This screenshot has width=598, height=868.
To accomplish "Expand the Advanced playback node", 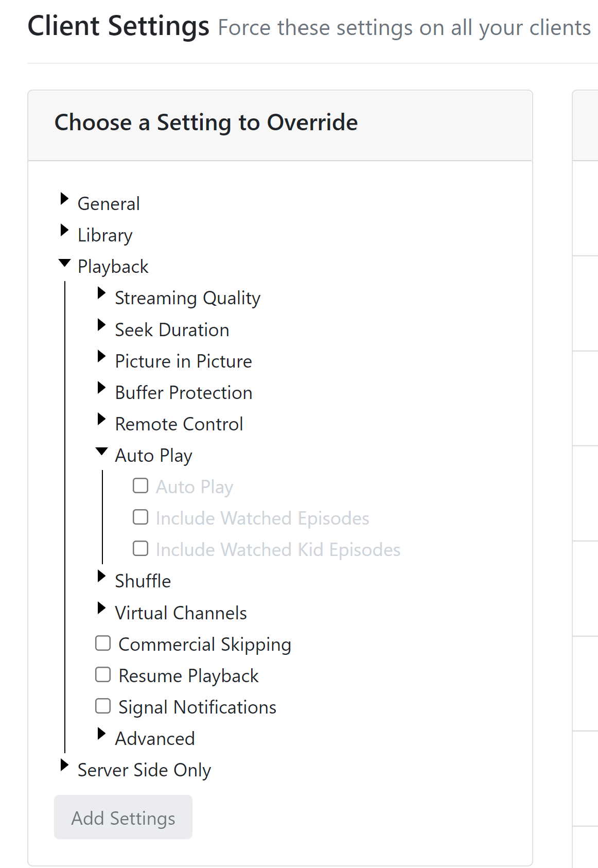I will (x=101, y=734).
